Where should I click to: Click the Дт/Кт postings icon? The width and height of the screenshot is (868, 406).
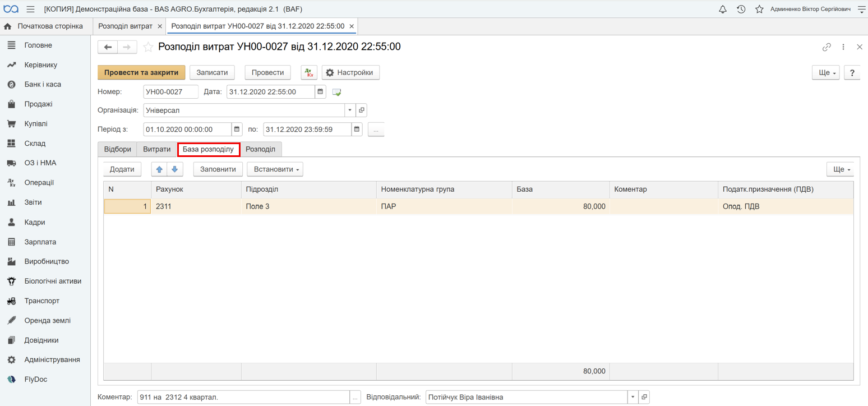point(309,72)
